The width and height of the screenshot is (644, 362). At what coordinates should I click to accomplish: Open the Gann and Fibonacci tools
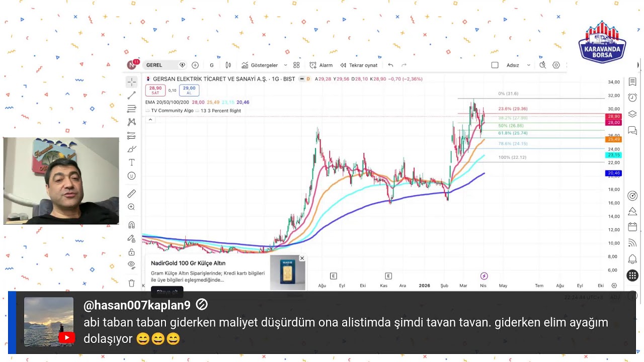(x=131, y=109)
